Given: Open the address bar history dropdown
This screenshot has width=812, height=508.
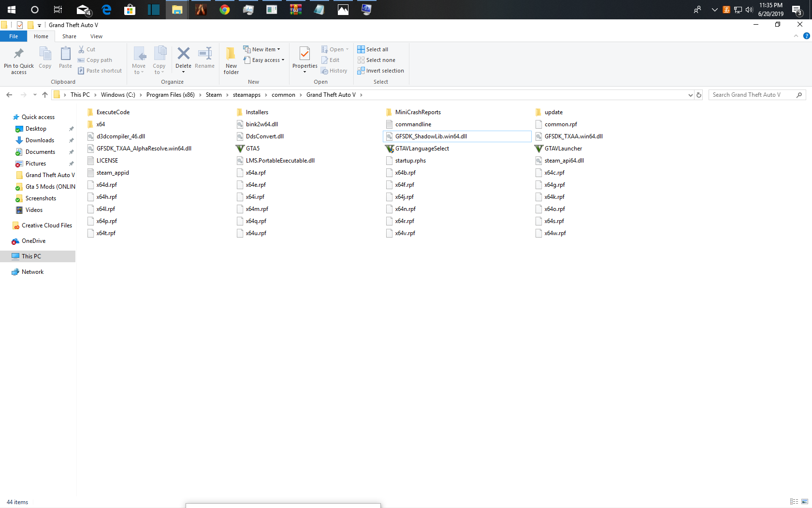Looking at the screenshot, I should coord(690,95).
